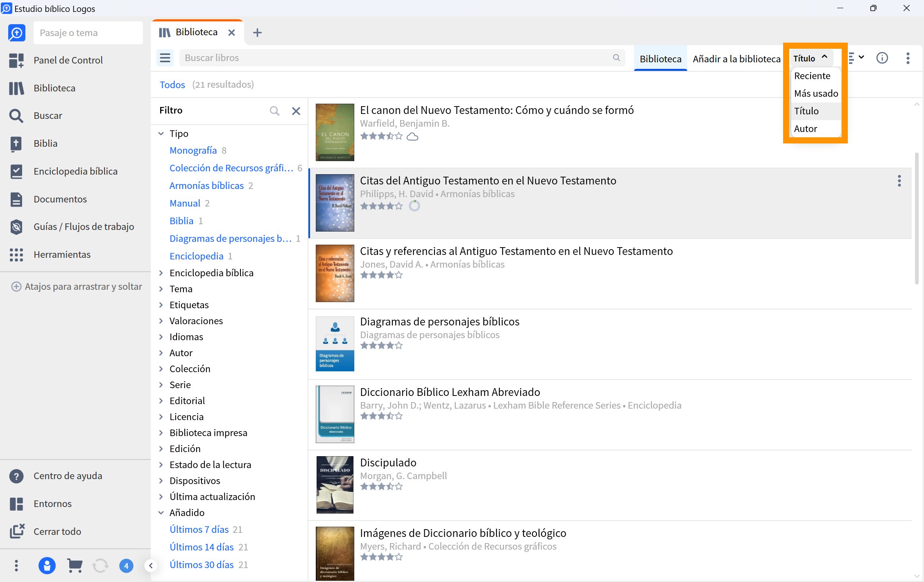This screenshot has height=582, width=924.
Task: Open the library panel three-dot menu
Action: [908, 58]
